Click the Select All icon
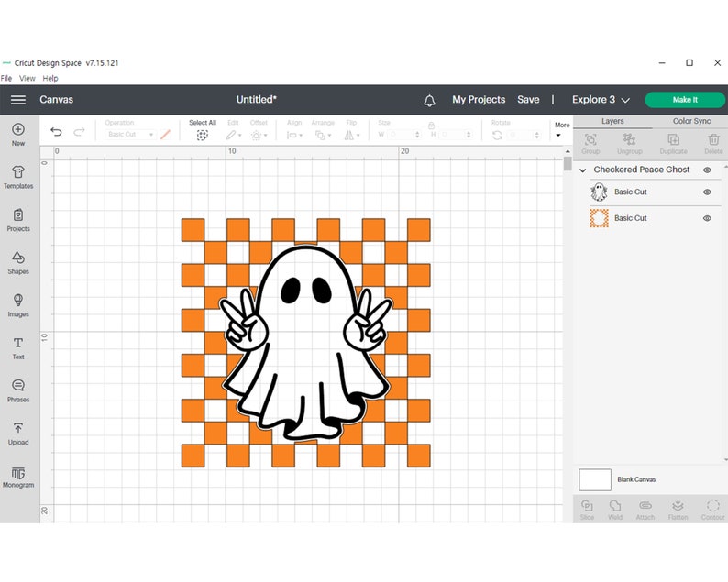 pyautogui.click(x=202, y=135)
